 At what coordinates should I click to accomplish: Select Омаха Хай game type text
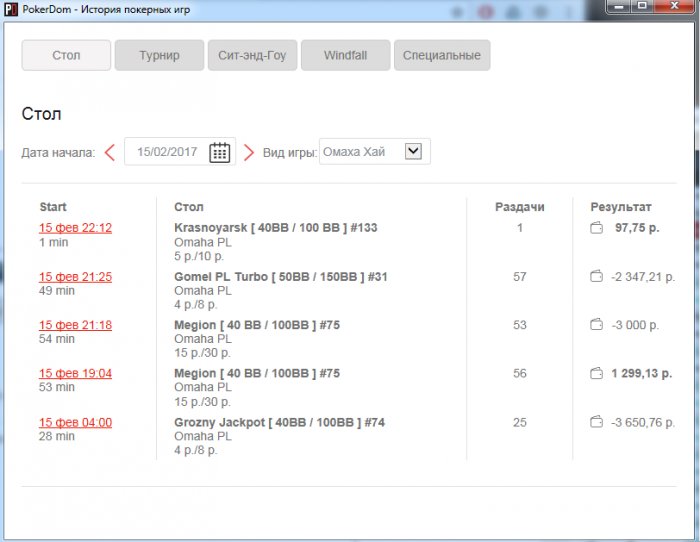pyautogui.click(x=354, y=152)
